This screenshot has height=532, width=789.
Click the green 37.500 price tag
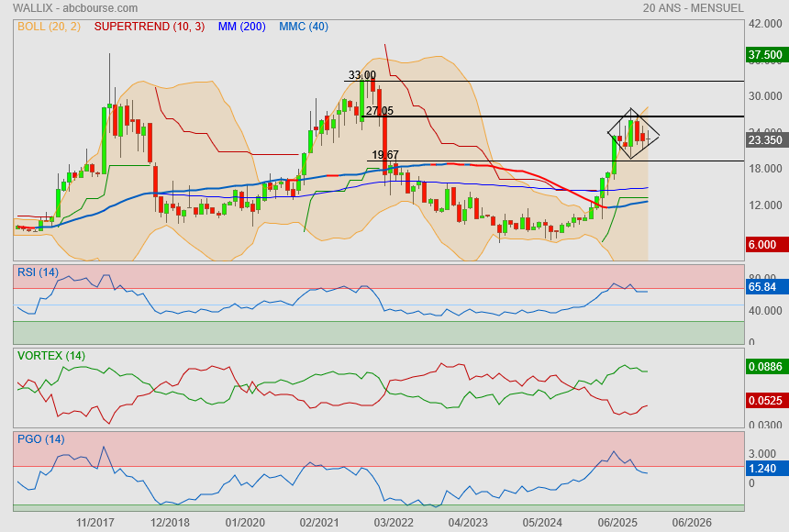point(764,55)
